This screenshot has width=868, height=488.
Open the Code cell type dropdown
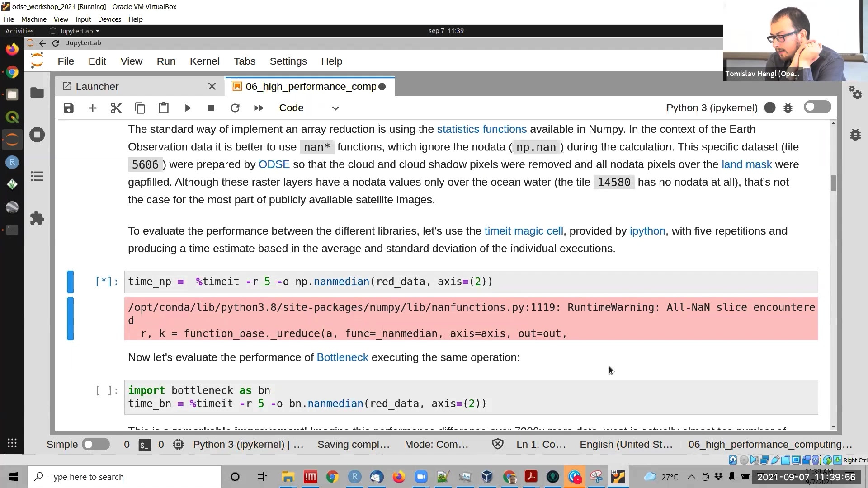point(307,108)
